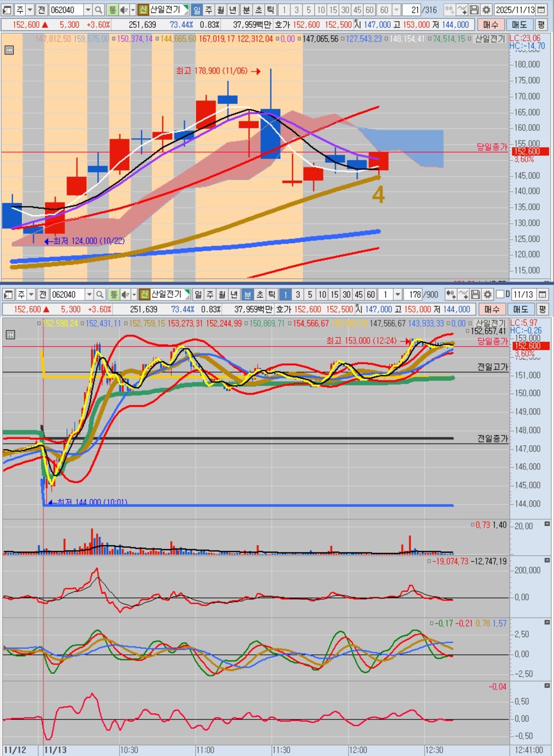554x756 pixels.
Task: Toggle the checkbox left of the 11/13 date field
Action: coord(500,294)
